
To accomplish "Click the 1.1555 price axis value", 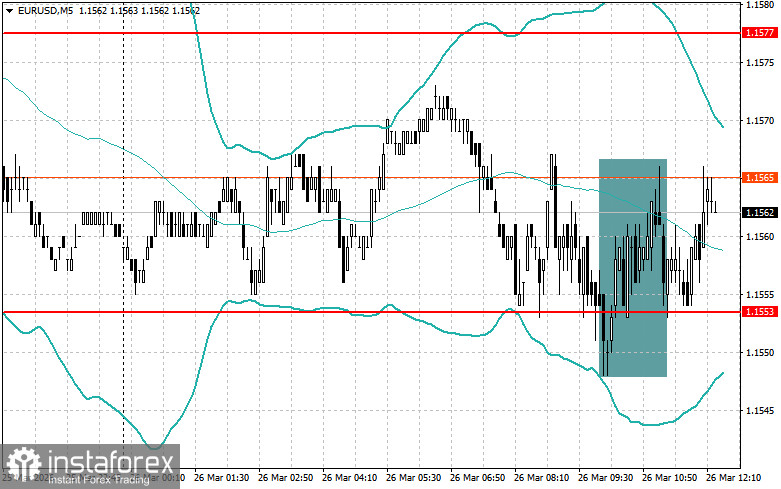I will click(760, 295).
